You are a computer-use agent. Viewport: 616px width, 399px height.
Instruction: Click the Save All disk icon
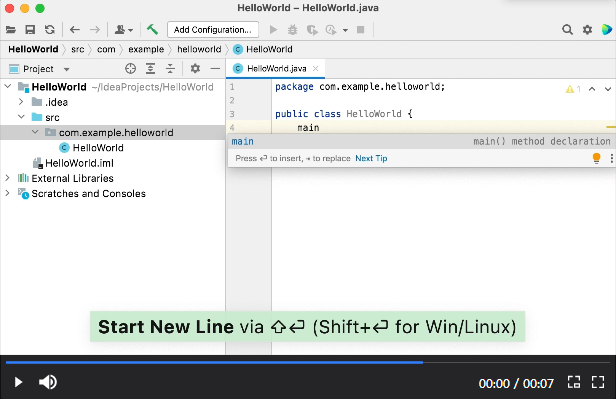click(x=30, y=29)
